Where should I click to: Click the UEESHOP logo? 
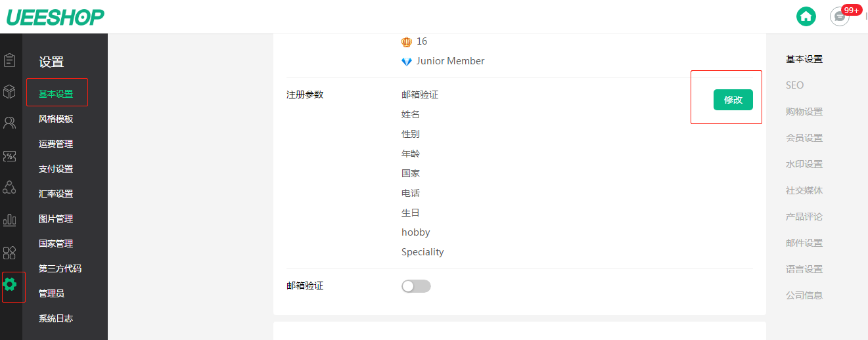55,17
